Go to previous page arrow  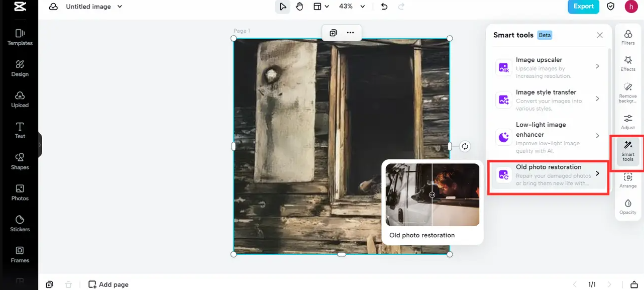(575, 284)
